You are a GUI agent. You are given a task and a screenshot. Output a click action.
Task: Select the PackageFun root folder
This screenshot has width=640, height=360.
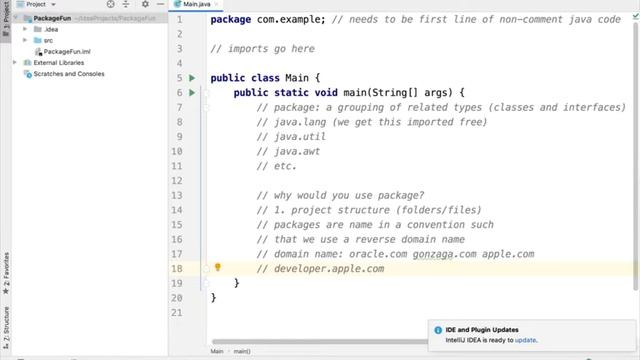coord(52,18)
